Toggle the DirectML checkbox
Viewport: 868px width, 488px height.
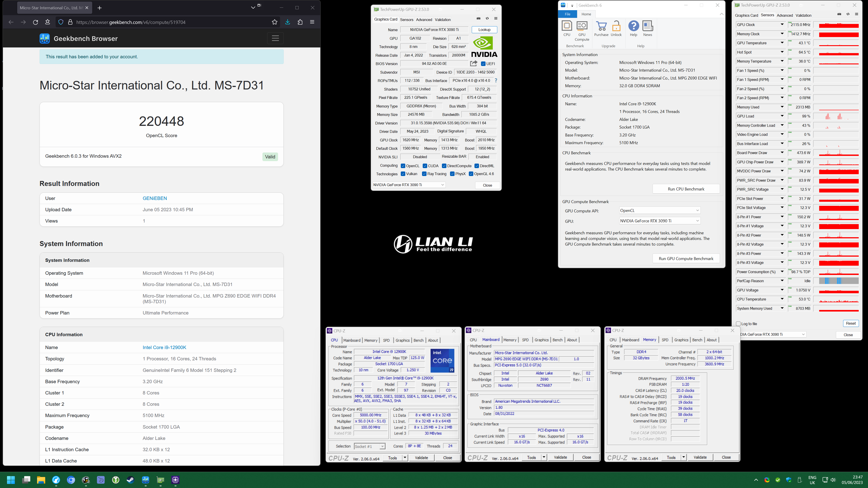(477, 166)
